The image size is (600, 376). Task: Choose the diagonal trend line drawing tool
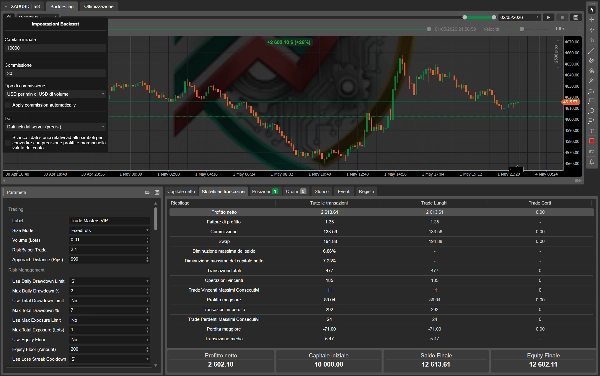(592, 50)
